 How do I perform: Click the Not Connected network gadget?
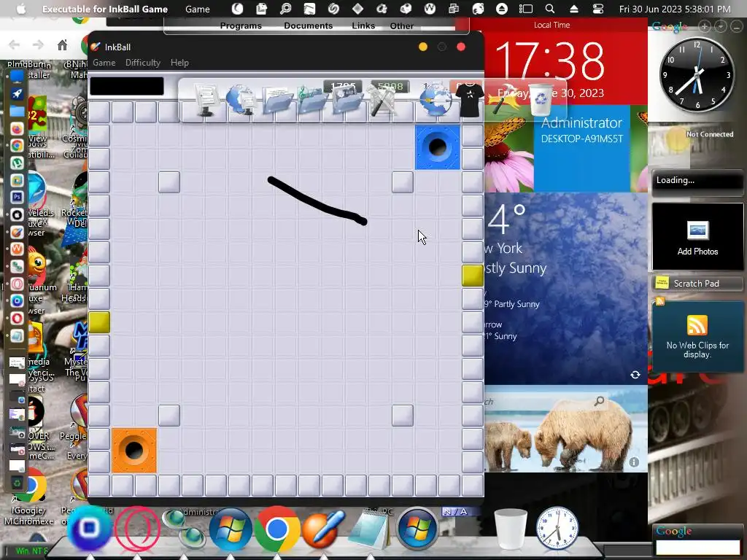click(x=697, y=144)
